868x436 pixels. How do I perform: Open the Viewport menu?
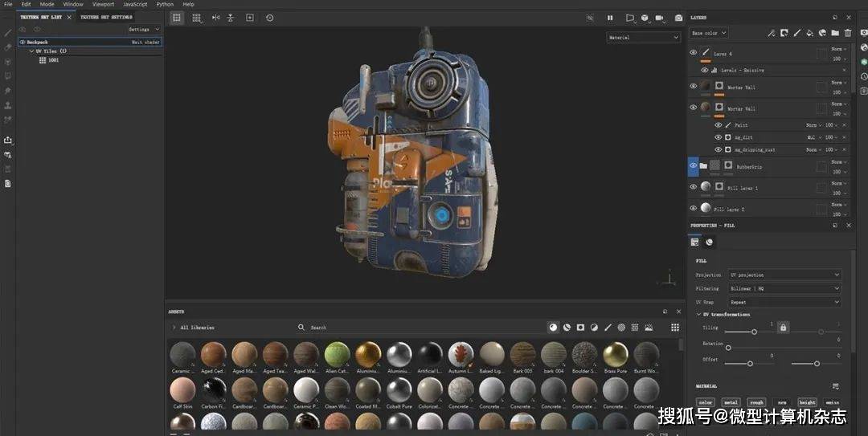pos(103,4)
